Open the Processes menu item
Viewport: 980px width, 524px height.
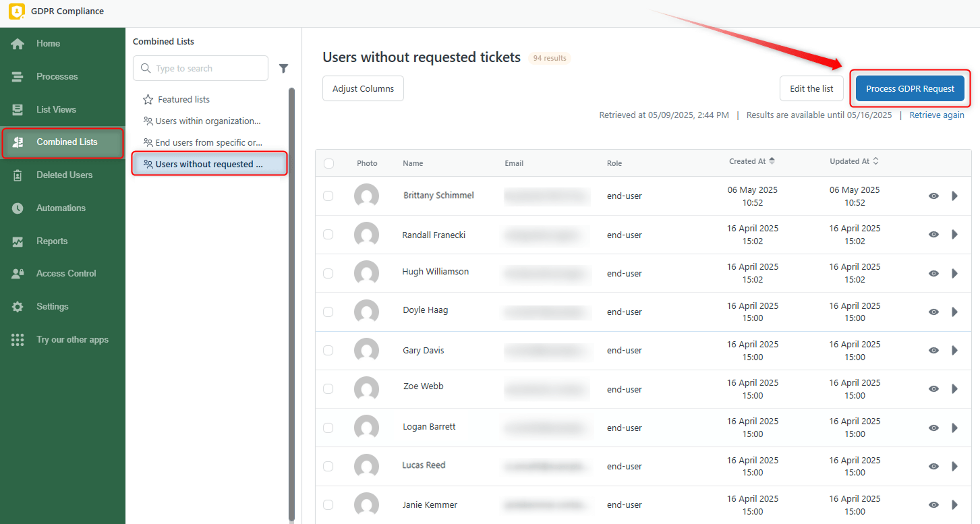tap(63, 77)
